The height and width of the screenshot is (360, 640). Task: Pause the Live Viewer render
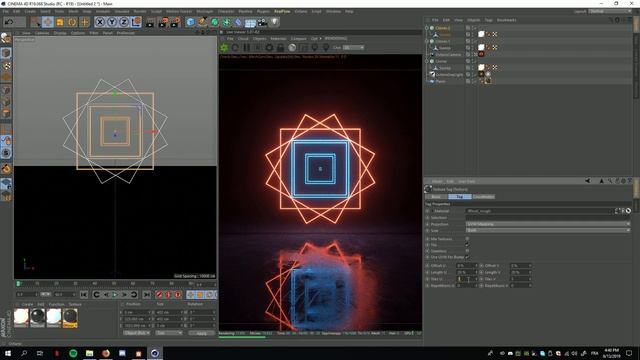pyautogui.click(x=247, y=48)
